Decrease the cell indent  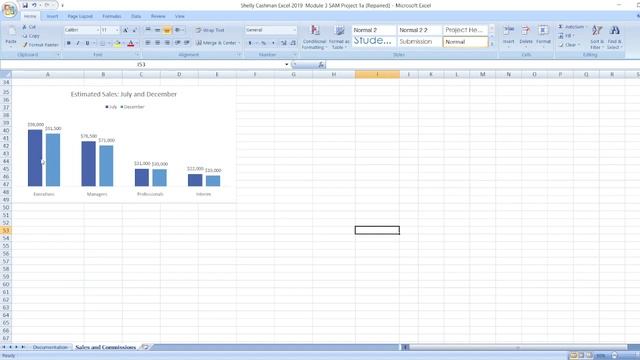pos(178,43)
